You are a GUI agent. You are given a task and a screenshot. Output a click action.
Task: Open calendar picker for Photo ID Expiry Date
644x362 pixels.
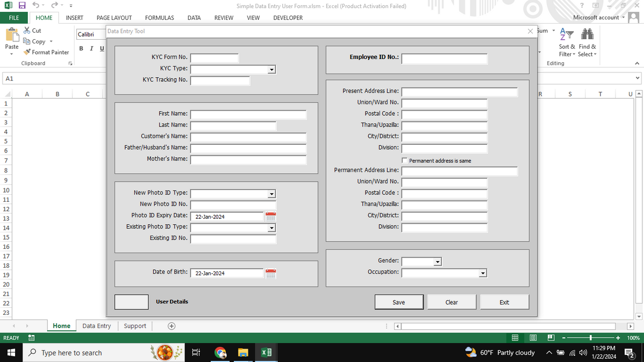coord(270,217)
